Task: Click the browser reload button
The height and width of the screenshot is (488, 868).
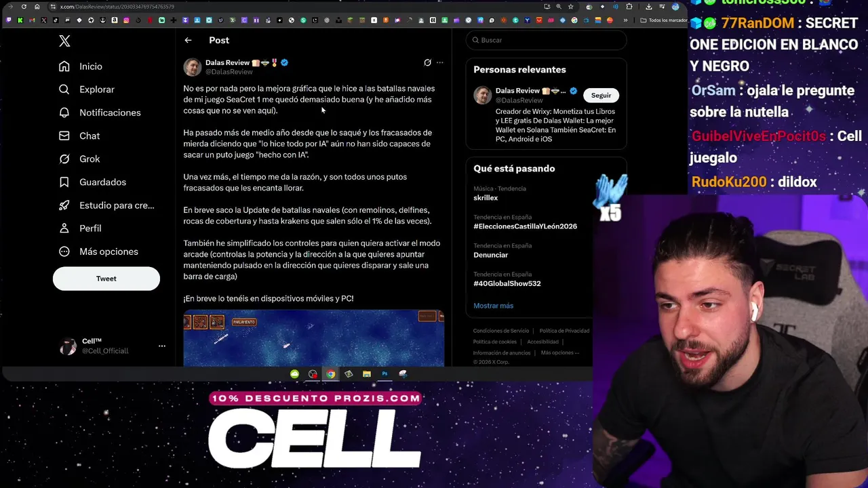Action: tap(24, 7)
